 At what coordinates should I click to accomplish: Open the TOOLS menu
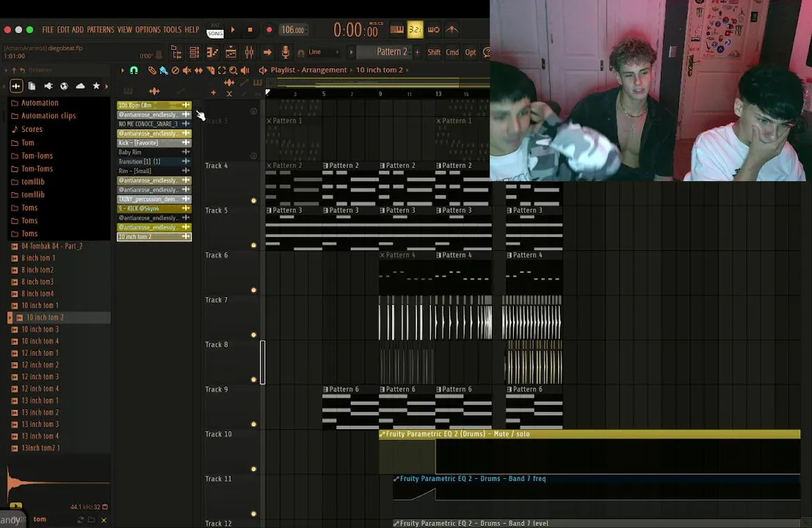coord(172,30)
